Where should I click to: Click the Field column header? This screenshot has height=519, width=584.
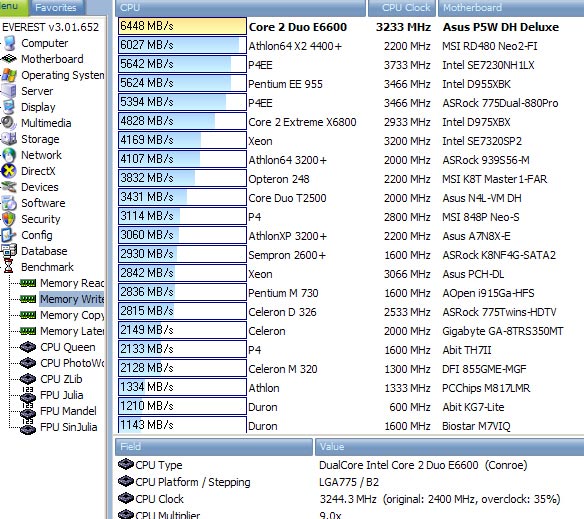[x=214, y=446]
